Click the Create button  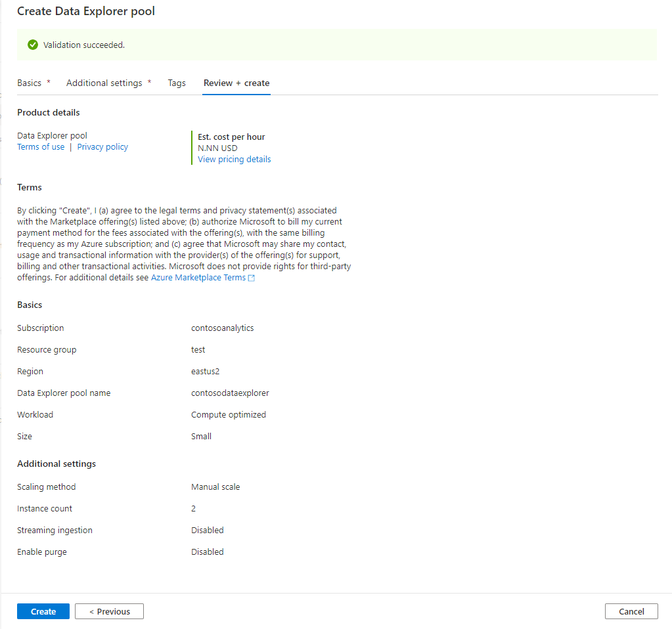point(43,611)
